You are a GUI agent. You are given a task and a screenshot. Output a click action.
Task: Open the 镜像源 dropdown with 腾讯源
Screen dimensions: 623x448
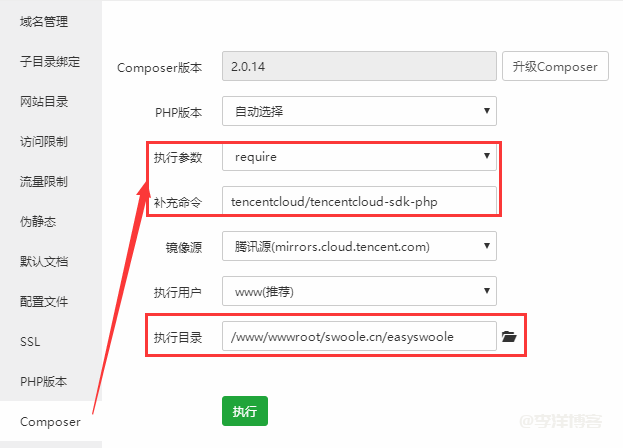[x=359, y=245]
